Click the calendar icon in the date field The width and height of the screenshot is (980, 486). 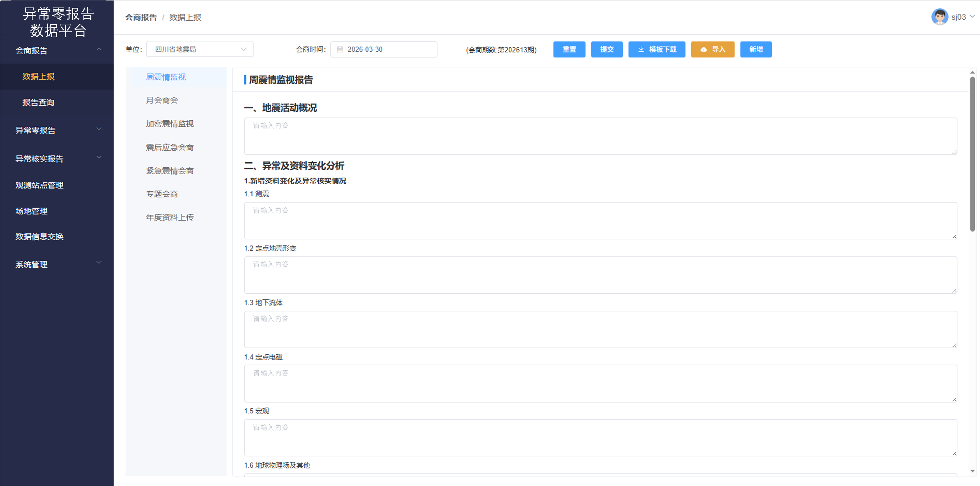(x=340, y=50)
